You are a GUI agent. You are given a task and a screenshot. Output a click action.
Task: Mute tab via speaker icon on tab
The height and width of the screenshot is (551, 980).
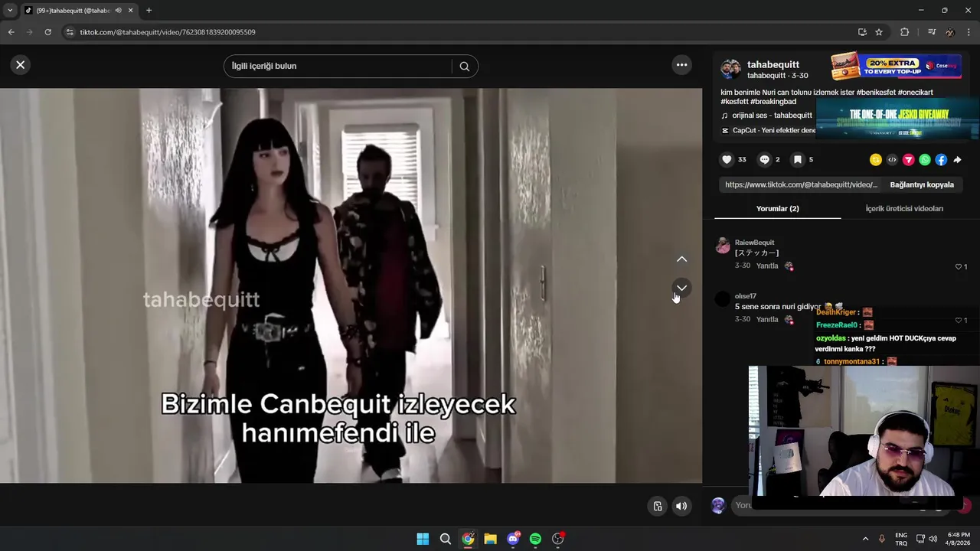coord(118,10)
